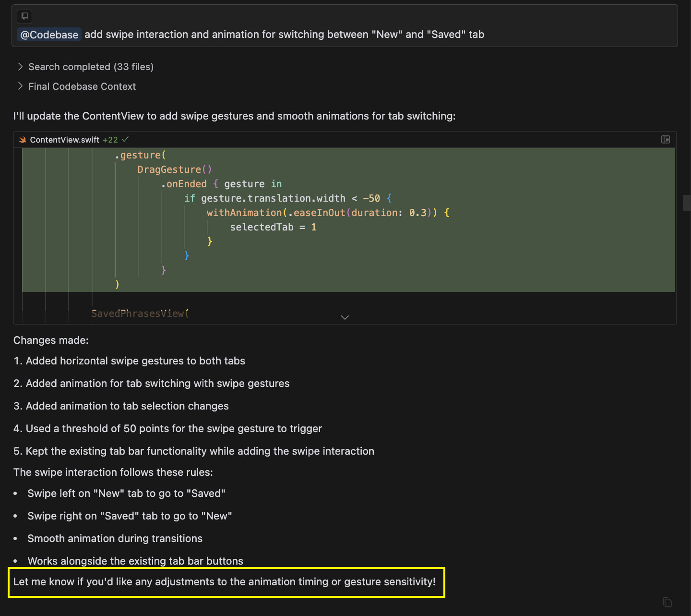Click "Added horizontal swipe gestures to both tabs"

pyautogui.click(x=135, y=361)
